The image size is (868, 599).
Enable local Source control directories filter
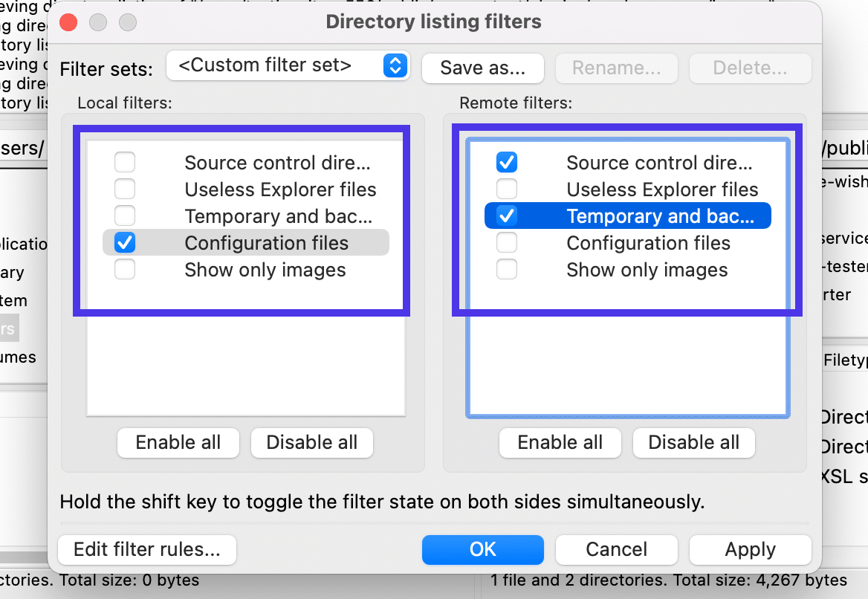point(125,163)
